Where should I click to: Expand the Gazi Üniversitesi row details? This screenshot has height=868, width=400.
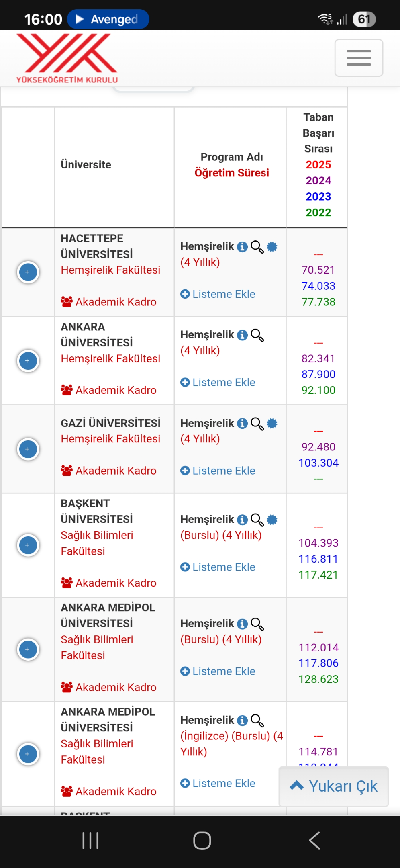(28, 449)
